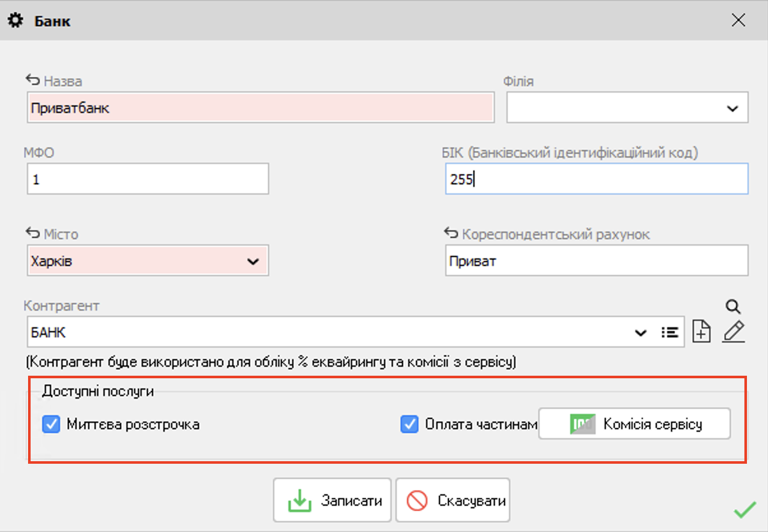The height and width of the screenshot is (532, 768).
Task: Click the pencil icon to edit counterparty
Action: [x=732, y=332]
